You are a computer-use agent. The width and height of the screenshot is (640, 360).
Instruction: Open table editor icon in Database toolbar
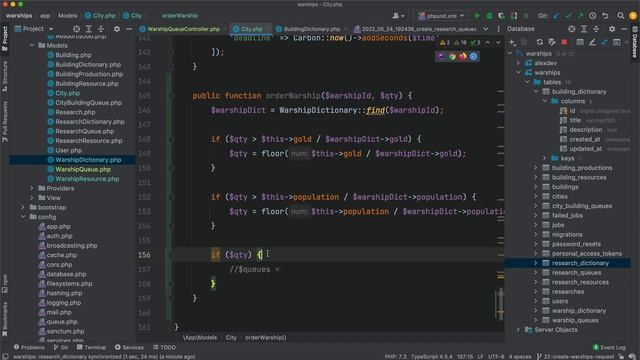tap(580, 42)
